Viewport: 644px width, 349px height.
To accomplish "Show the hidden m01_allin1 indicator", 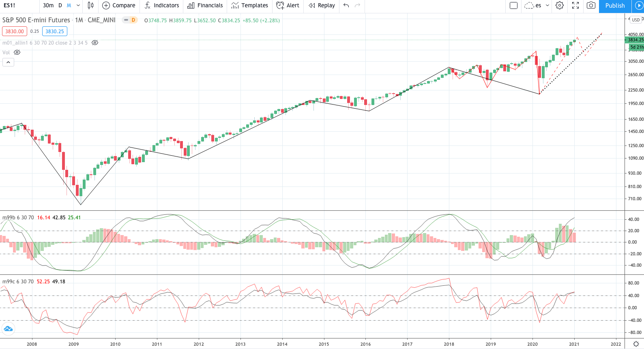I will pos(95,43).
